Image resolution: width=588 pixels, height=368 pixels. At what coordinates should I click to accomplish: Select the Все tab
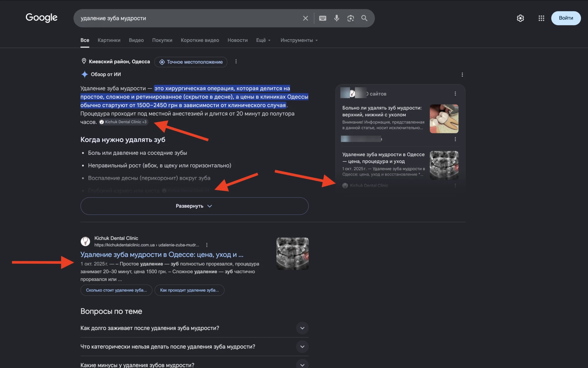click(x=85, y=40)
